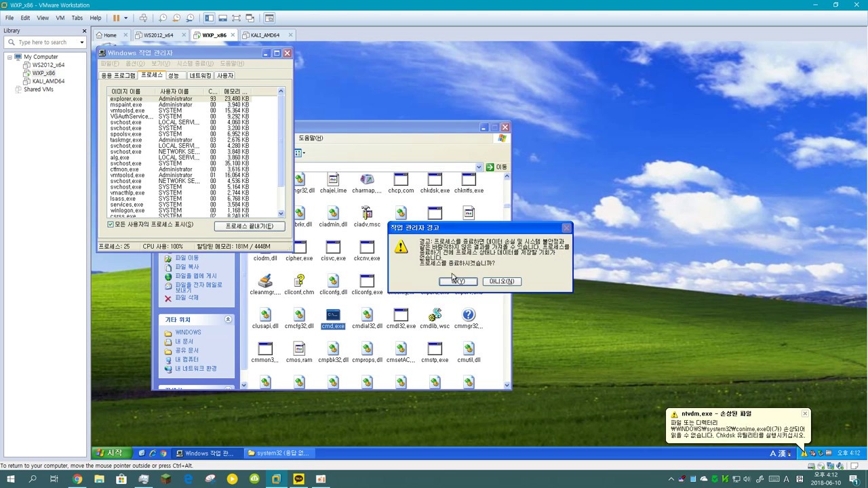Image resolution: width=868 pixels, height=488 pixels.
Task: Open the VMware View menu
Action: [43, 18]
